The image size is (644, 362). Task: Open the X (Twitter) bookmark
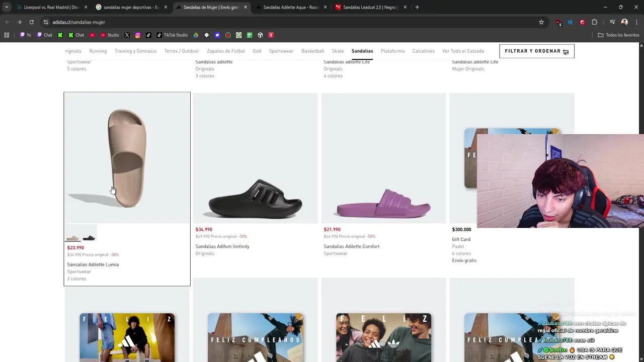[127, 35]
